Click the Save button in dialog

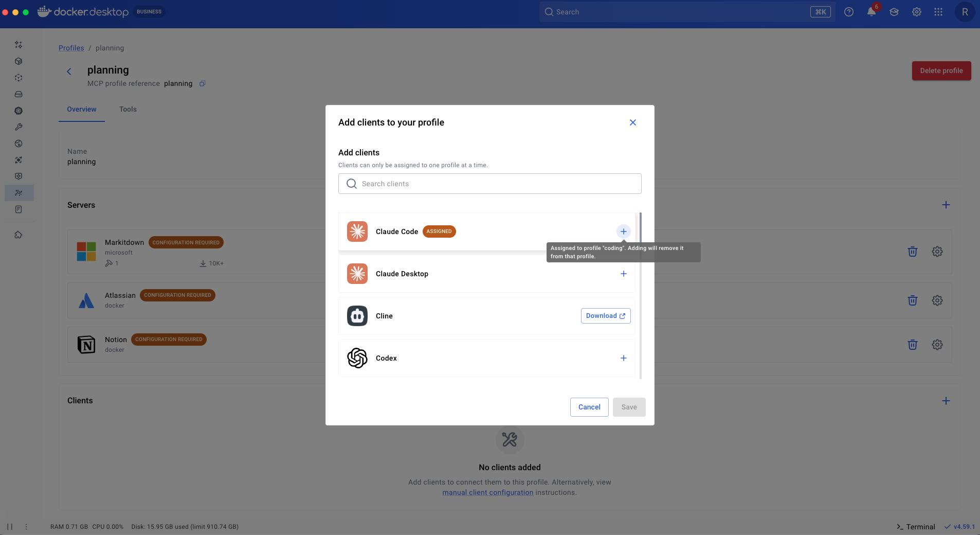pyautogui.click(x=629, y=407)
